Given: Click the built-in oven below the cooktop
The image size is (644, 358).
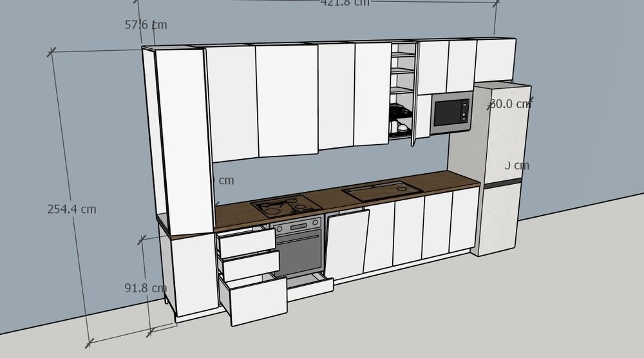Looking at the screenshot, I should click(299, 248).
